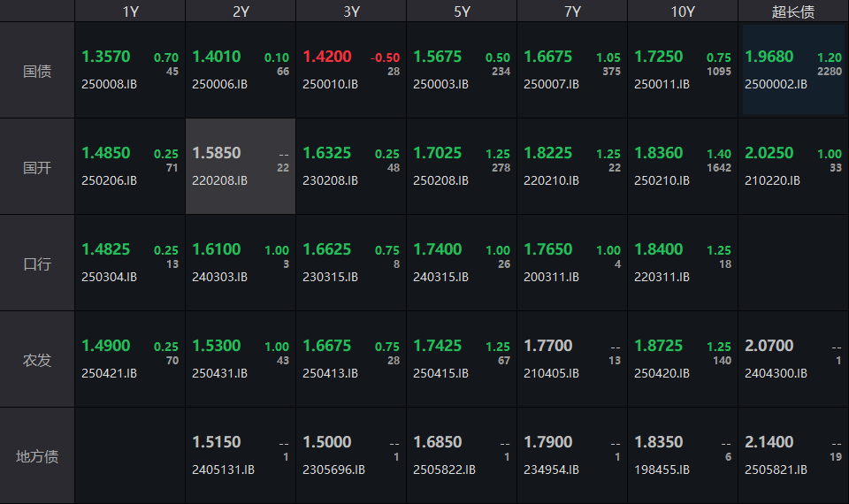Click the 2.1400 yield for 2505821.IB

(x=769, y=442)
